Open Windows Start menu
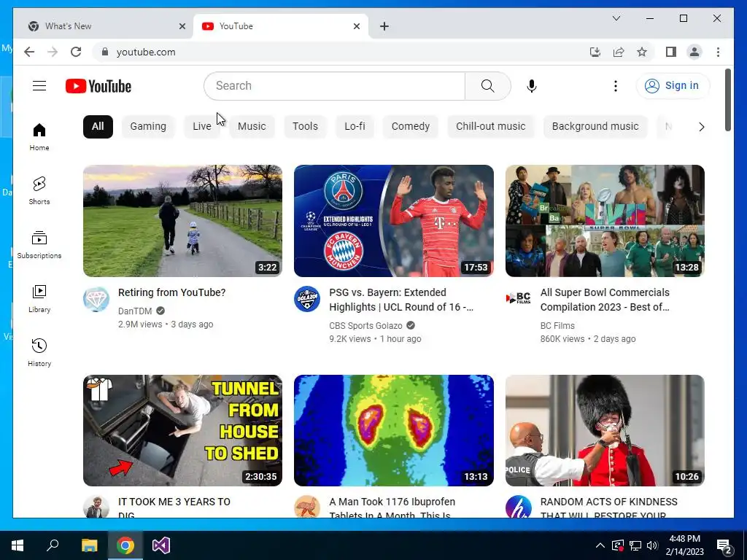This screenshot has height=560, width=747. (x=18, y=545)
